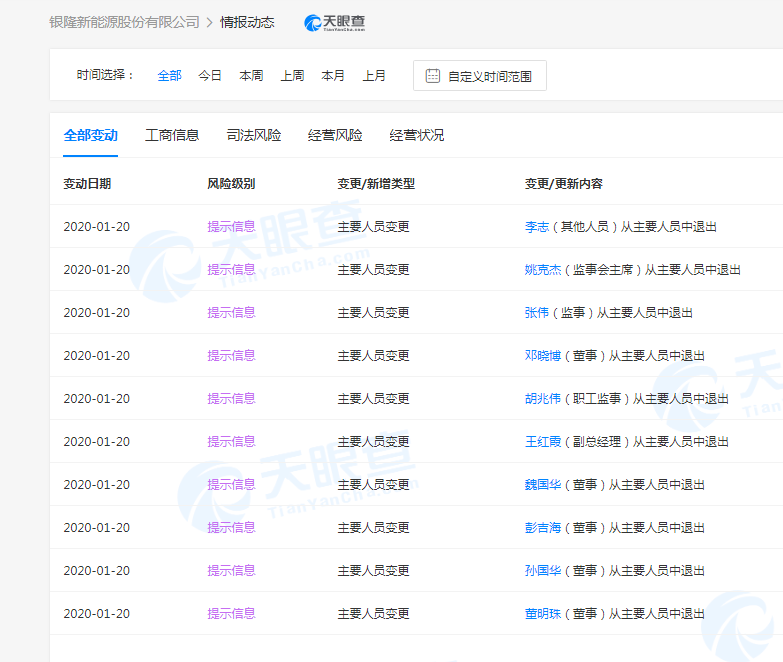Select the 本周 time filter
783x662 pixels.
pyautogui.click(x=251, y=76)
